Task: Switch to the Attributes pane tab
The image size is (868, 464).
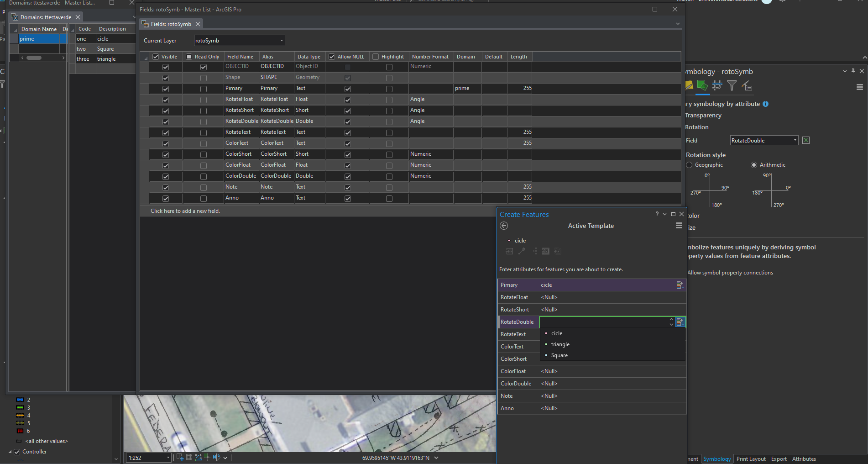Action: (804, 459)
